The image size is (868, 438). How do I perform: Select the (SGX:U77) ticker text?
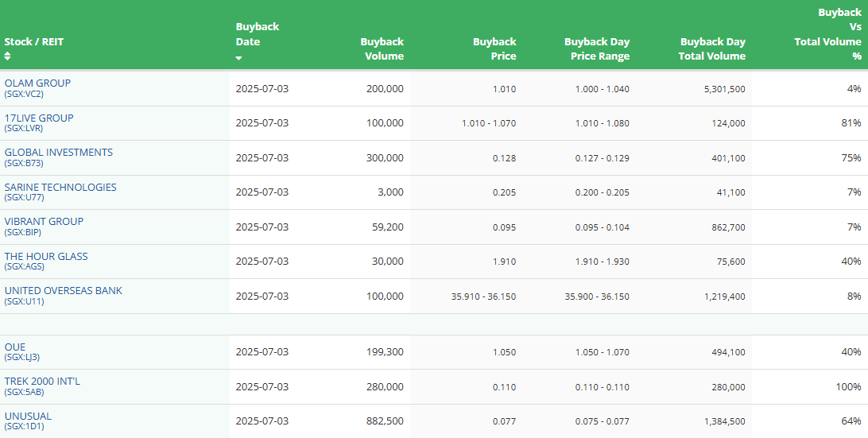click(25, 198)
